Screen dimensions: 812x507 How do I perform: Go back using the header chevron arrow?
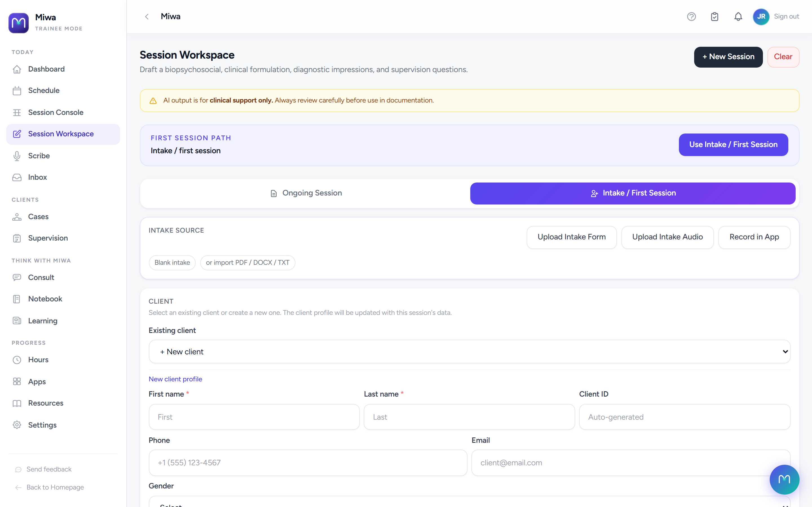(147, 16)
